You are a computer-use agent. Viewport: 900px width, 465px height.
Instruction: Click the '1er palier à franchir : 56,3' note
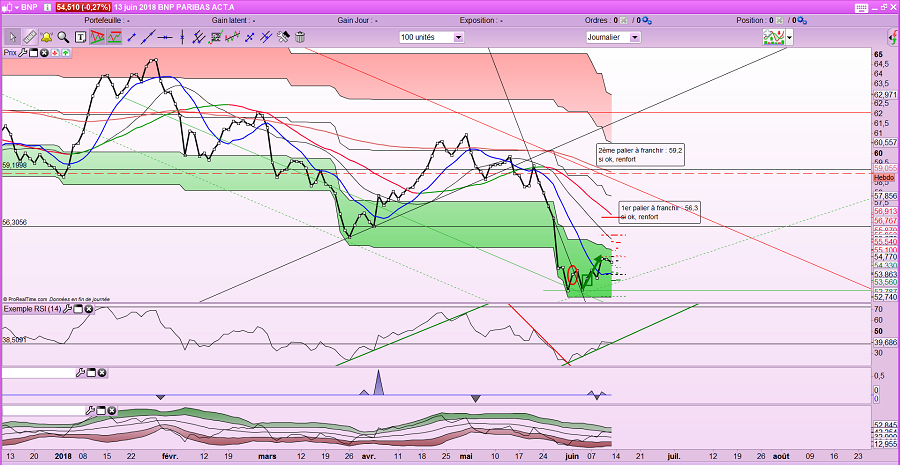point(660,212)
